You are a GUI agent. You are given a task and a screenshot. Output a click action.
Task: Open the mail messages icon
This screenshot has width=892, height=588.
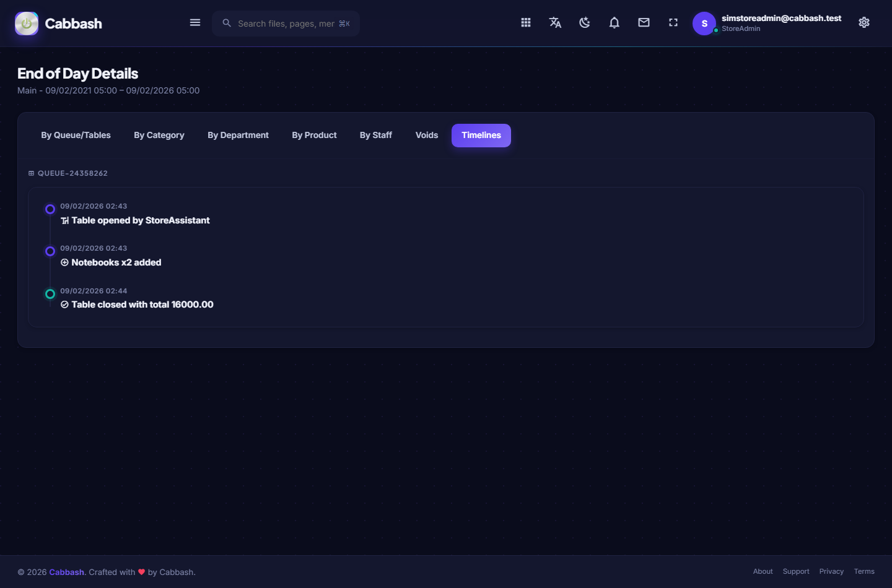coord(644,22)
